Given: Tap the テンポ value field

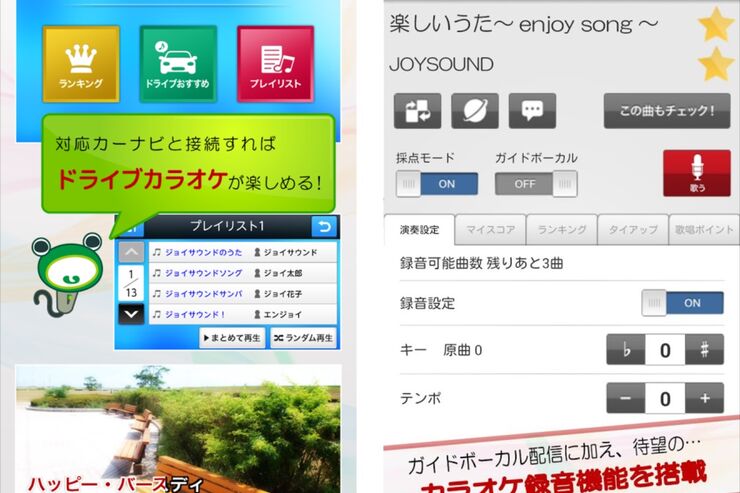Looking at the screenshot, I should tap(665, 398).
